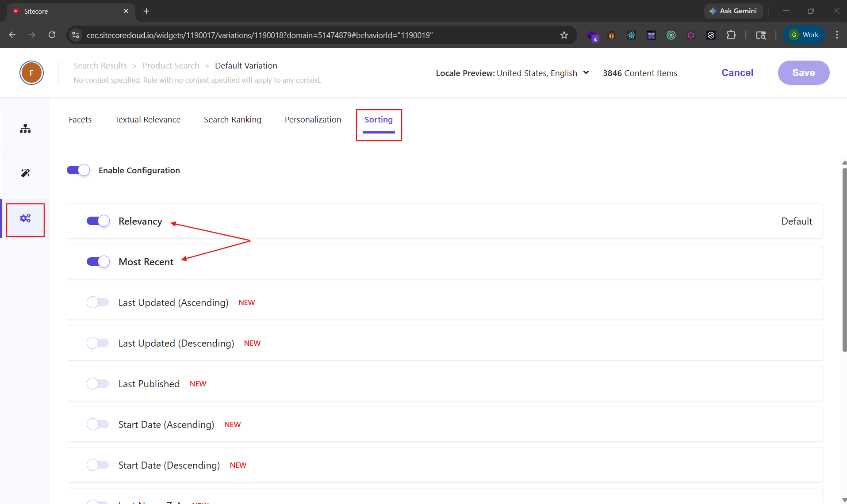Click the page vertical scrollbar
Viewport: 847px width, 504px height.
pos(844,261)
